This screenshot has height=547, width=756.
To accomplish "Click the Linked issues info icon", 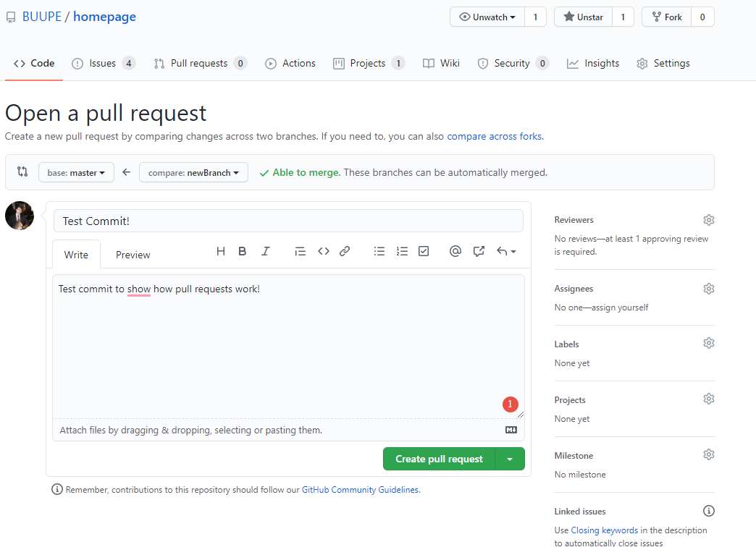I will [x=708, y=511].
